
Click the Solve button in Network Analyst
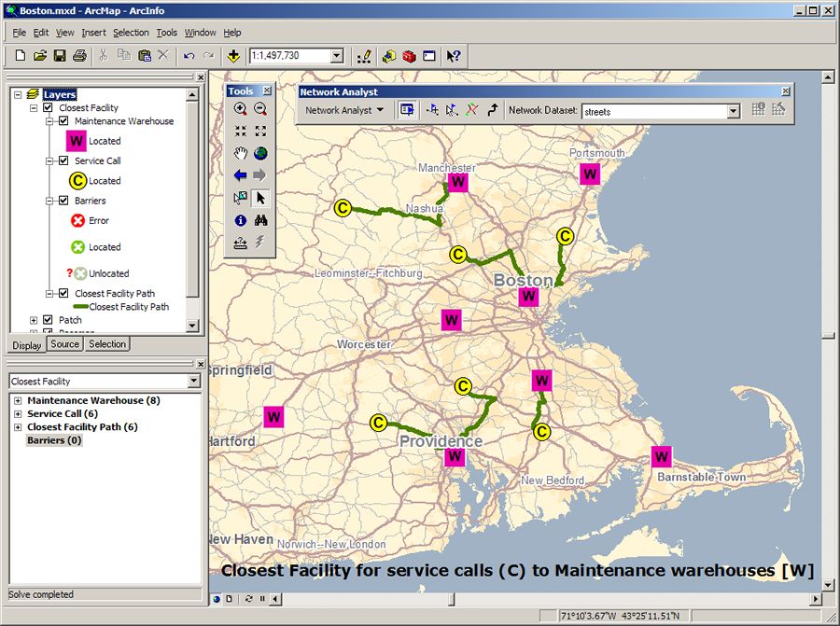coord(471,110)
